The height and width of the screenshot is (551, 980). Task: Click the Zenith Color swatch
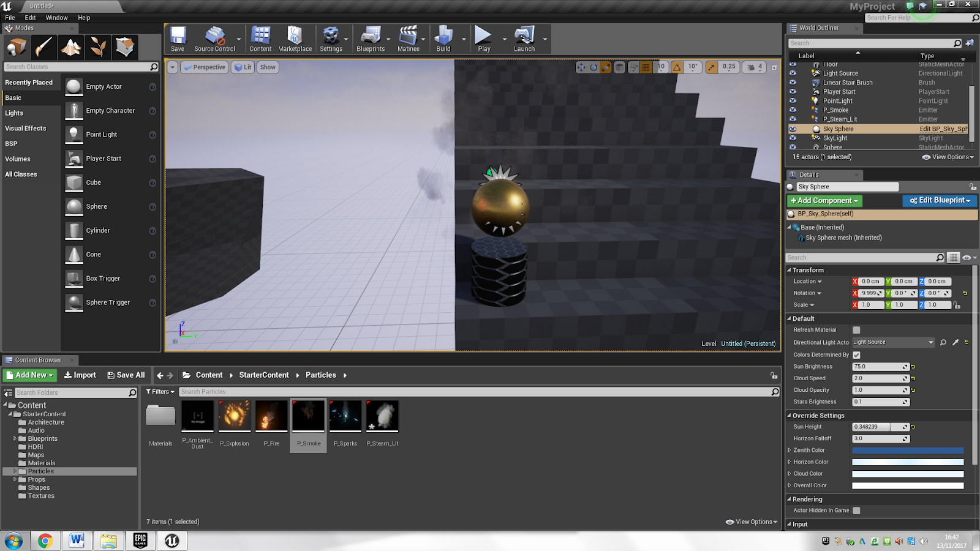[908, 451]
